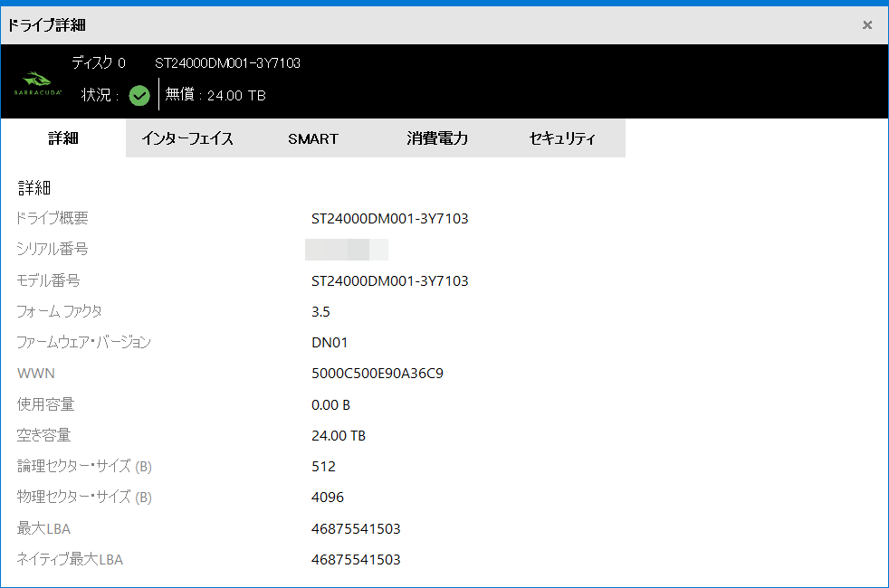Click the physical sector size value 4096
889x588 pixels.
pos(328,498)
